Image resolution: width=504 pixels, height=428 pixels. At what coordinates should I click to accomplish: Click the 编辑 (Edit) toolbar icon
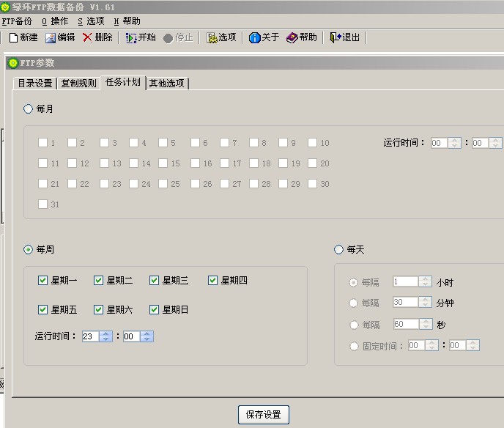click(x=51, y=37)
